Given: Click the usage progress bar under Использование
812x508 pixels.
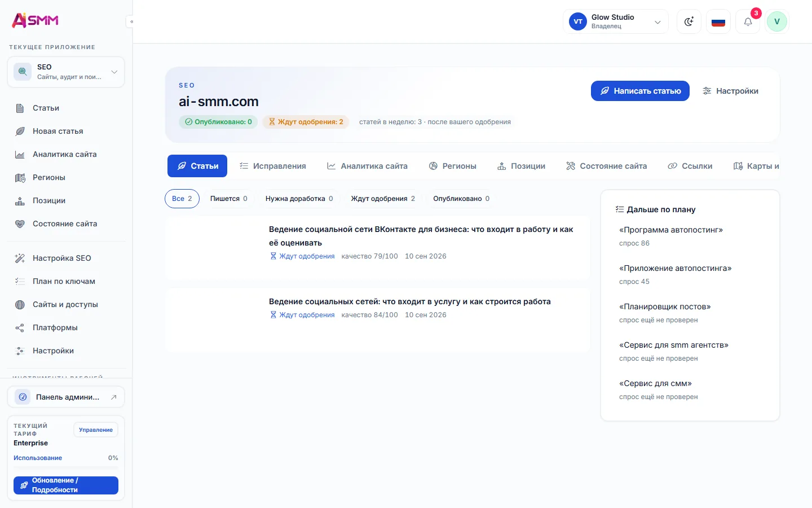Looking at the screenshot, I should coord(66,467).
